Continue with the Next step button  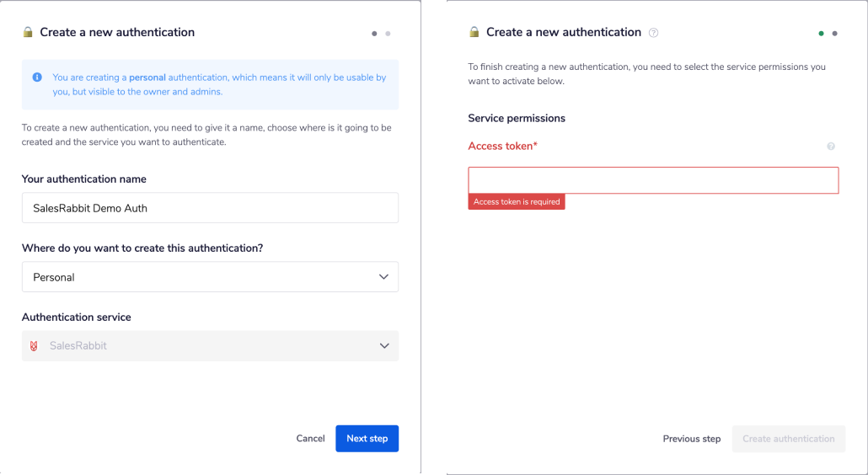pyautogui.click(x=367, y=439)
